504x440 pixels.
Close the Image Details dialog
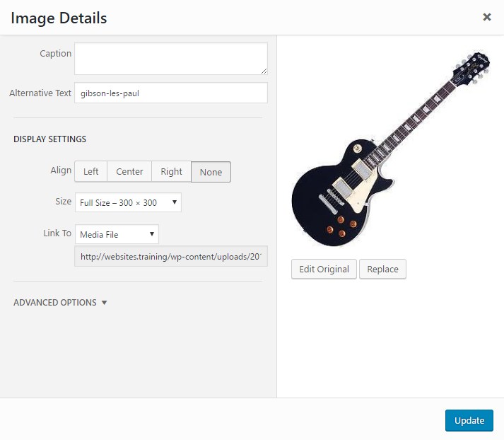point(486,17)
